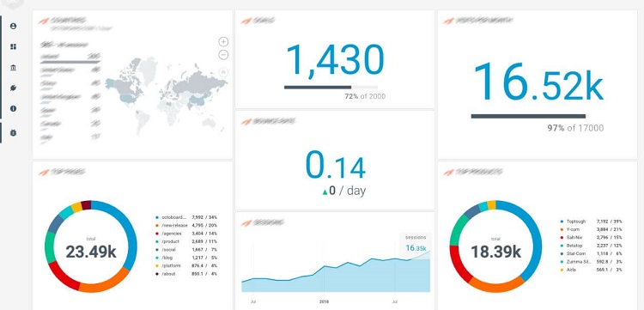
Task: Select the Toptough legend entry
Action: click(x=591, y=222)
